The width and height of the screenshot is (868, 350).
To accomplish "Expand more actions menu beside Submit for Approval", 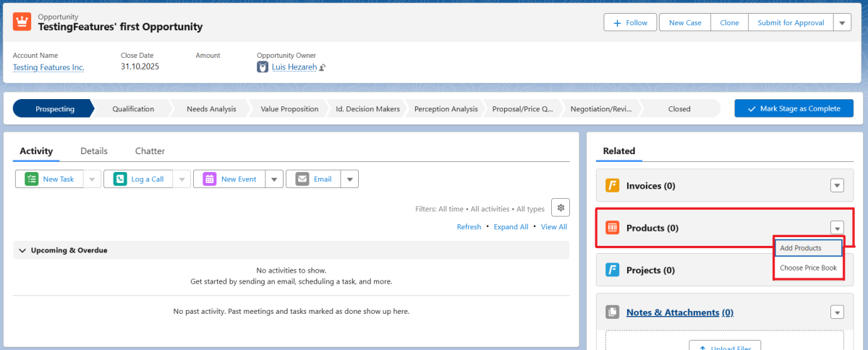I will [x=842, y=23].
